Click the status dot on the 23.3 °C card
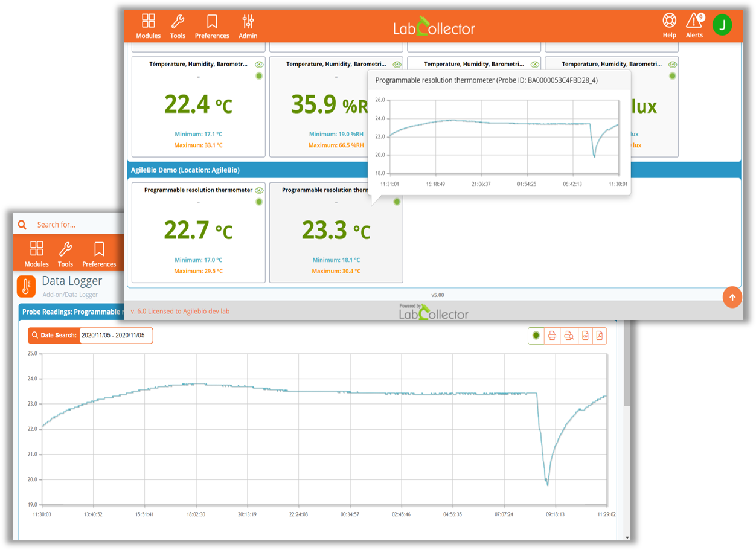Image resolution: width=756 pixels, height=550 pixels. click(397, 202)
